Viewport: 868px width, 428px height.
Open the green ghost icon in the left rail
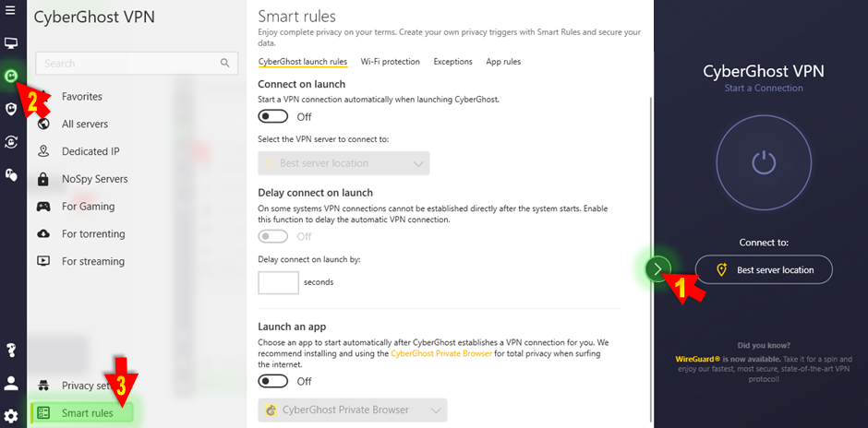[11, 76]
